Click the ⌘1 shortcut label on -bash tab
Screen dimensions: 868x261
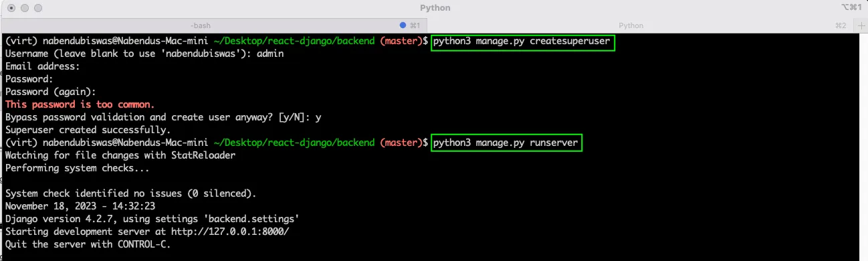coord(415,25)
